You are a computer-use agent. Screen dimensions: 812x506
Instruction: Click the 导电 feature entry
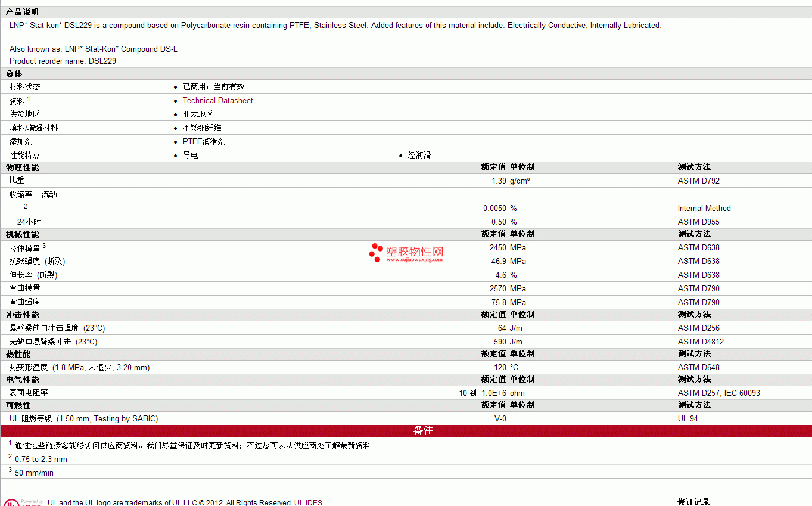pyautogui.click(x=191, y=156)
